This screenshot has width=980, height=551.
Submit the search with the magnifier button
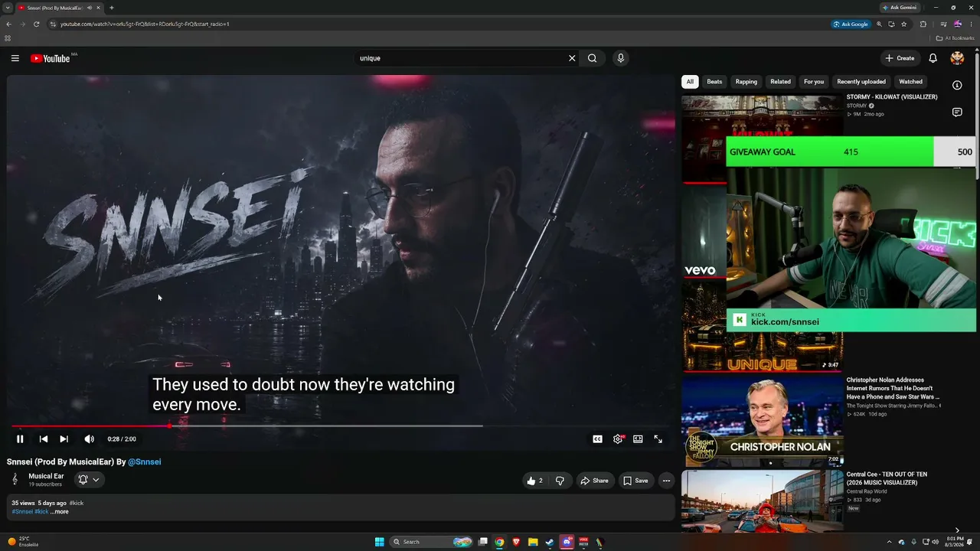pyautogui.click(x=592, y=58)
